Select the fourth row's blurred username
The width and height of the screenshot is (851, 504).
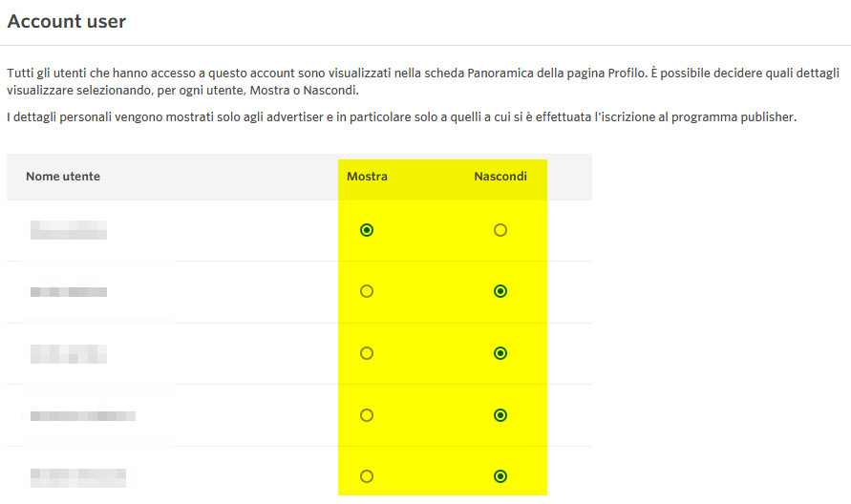pyautogui.click(x=82, y=416)
